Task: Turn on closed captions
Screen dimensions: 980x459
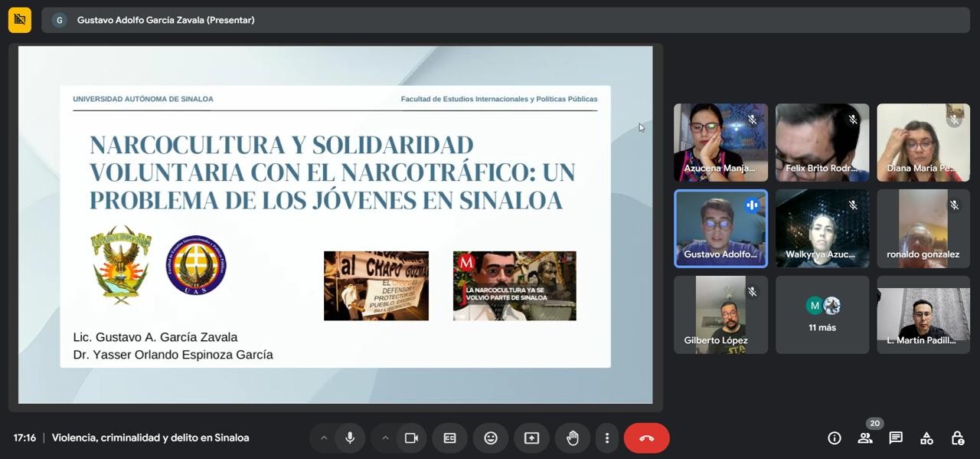Action: point(450,438)
